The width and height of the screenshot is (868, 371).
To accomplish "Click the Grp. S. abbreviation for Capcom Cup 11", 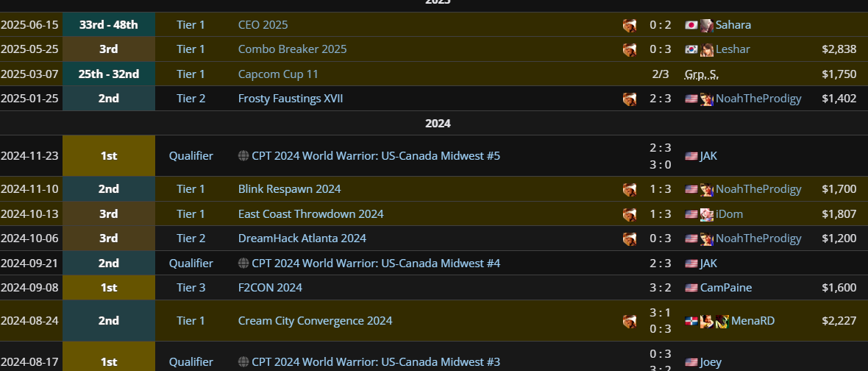I will pyautogui.click(x=701, y=74).
